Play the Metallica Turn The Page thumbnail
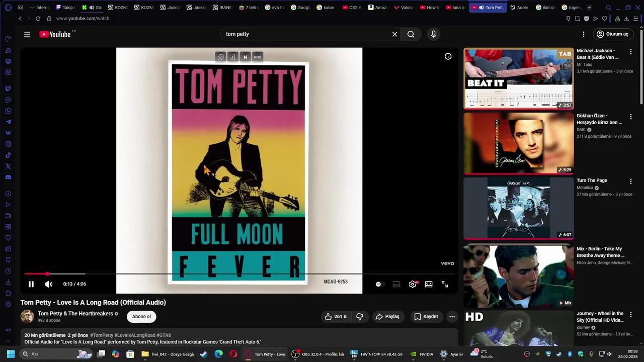The height and width of the screenshot is (362, 644). coord(518,208)
